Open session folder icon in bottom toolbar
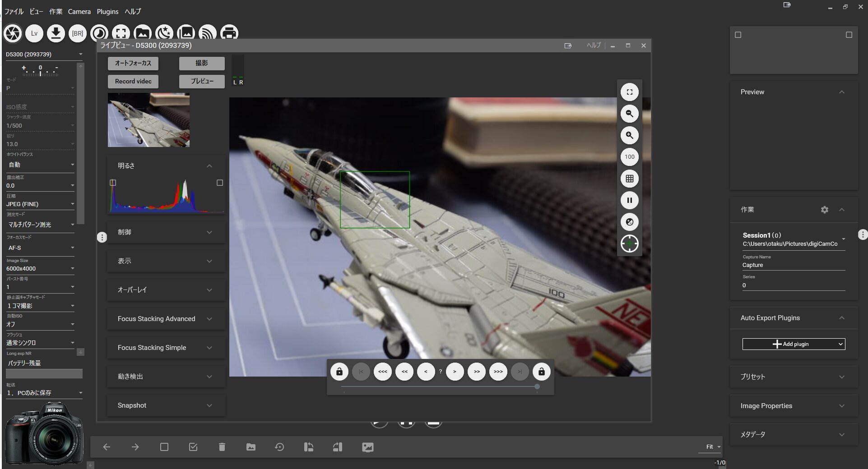This screenshot has height=469, width=868. point(251,447)
